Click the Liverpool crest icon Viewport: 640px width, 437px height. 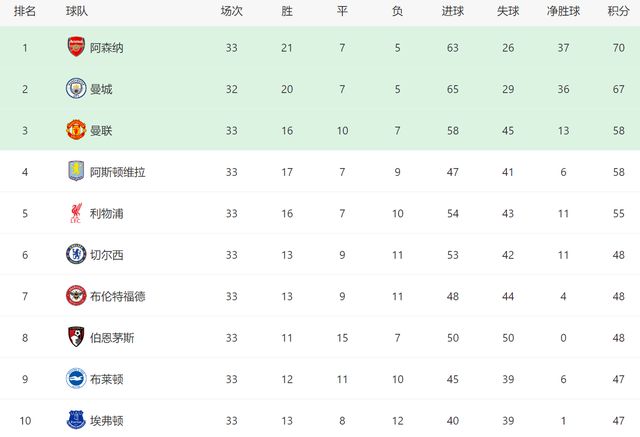click(x=76, y=213)
